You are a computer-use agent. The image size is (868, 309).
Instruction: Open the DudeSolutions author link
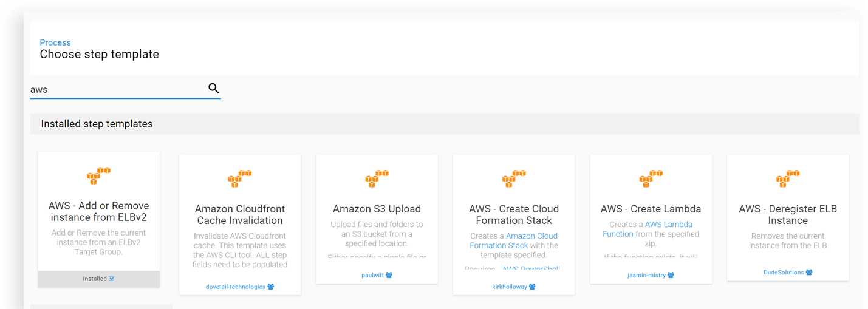[784, 273]
